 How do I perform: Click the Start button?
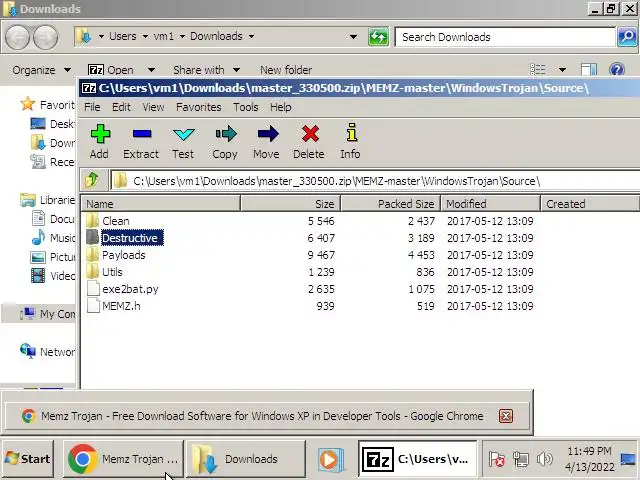coord(28,459)
